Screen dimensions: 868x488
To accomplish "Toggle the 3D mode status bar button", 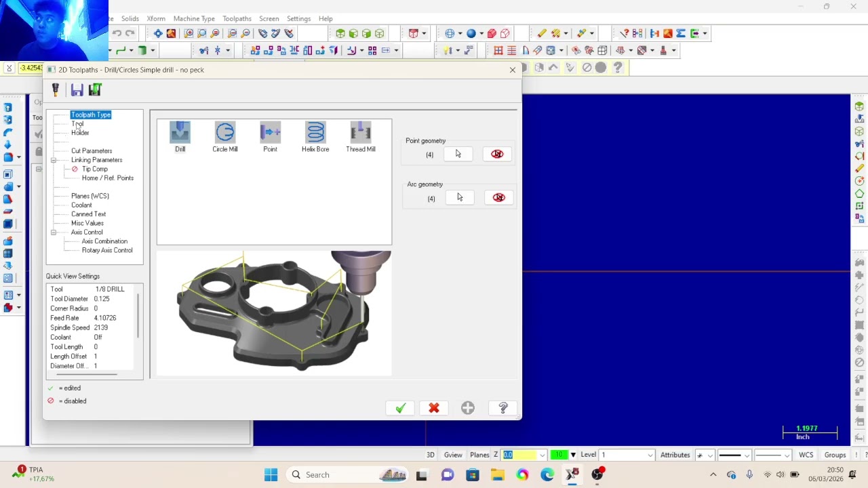I will click(x=430, y=455).
